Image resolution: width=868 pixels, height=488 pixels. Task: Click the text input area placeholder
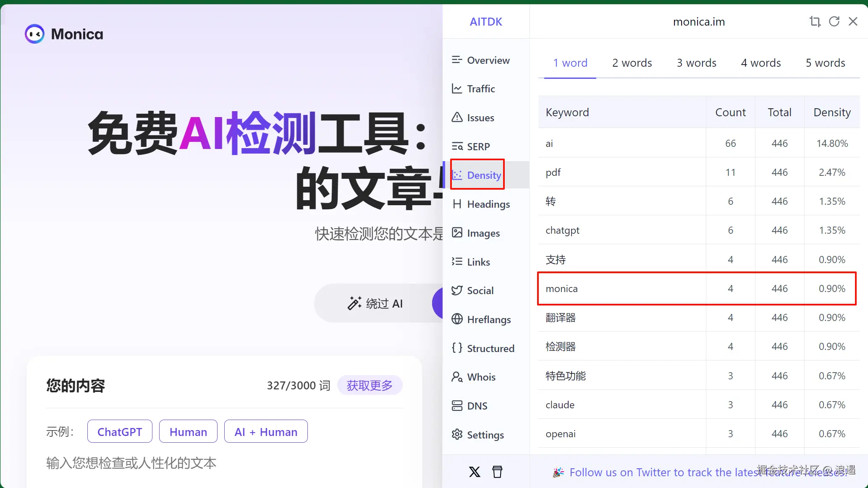click(x=131, y=463)
